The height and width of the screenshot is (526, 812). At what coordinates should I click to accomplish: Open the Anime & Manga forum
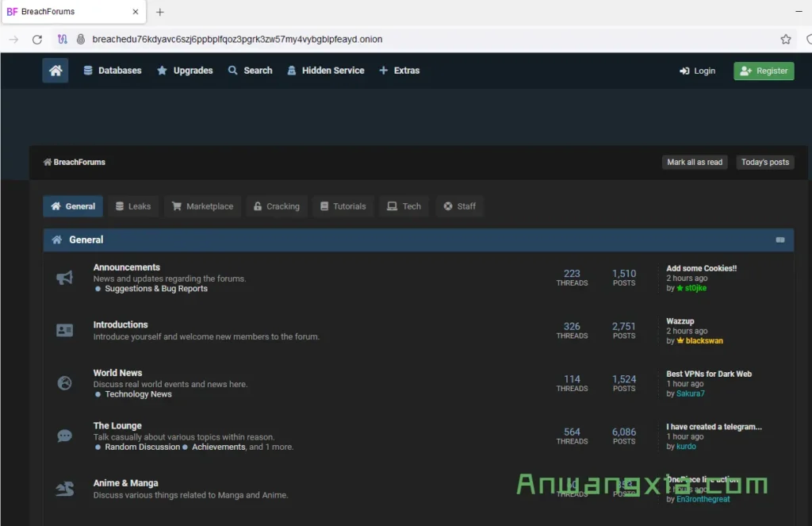coord(125,483)
